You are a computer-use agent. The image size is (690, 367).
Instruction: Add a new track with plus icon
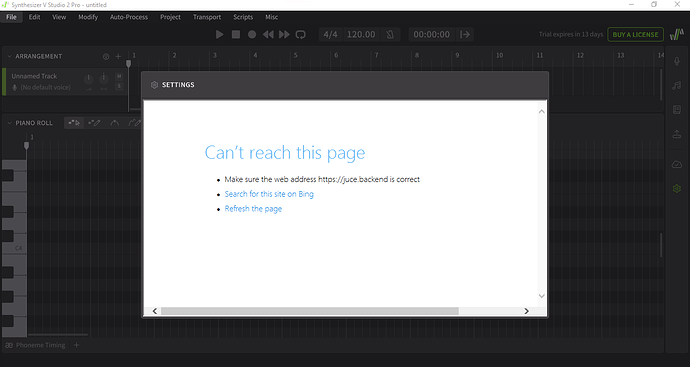(x=118, y=56)
